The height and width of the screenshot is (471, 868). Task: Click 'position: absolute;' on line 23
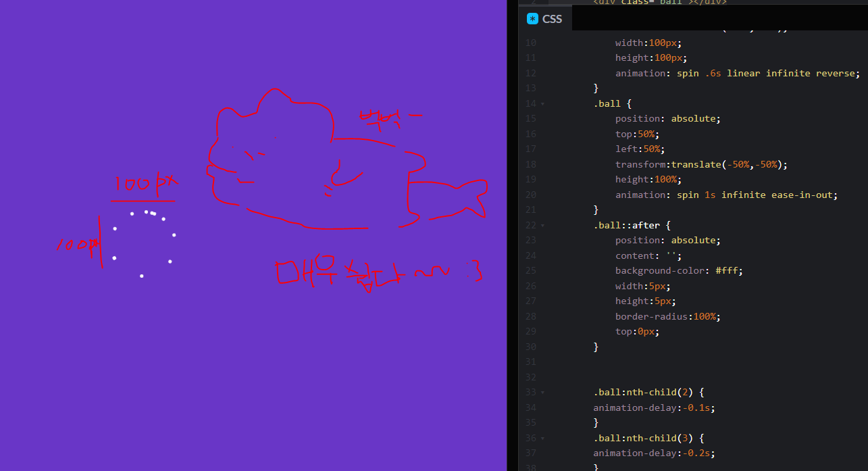[x=668, y=240]
